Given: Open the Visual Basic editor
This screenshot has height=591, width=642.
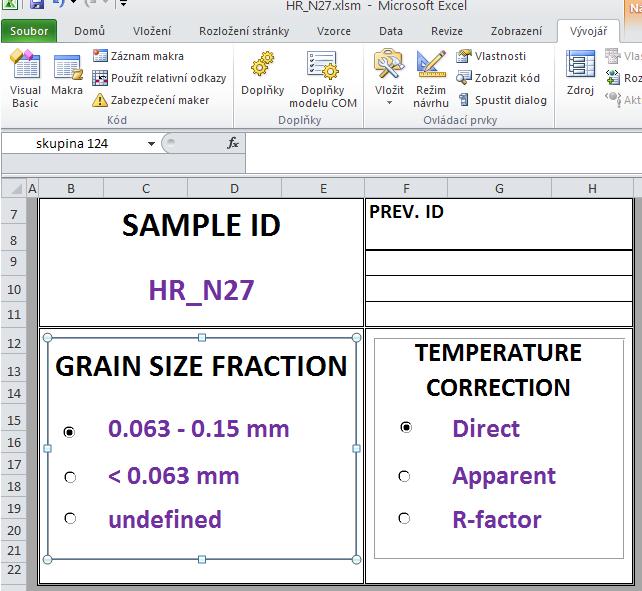Looking at the screenshot, I should click(25, 78).
